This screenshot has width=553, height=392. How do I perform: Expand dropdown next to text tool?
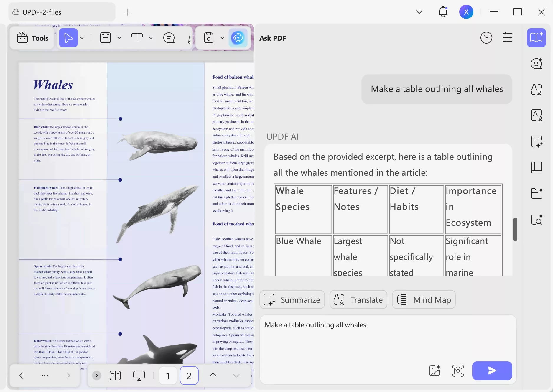pos(151,38)
